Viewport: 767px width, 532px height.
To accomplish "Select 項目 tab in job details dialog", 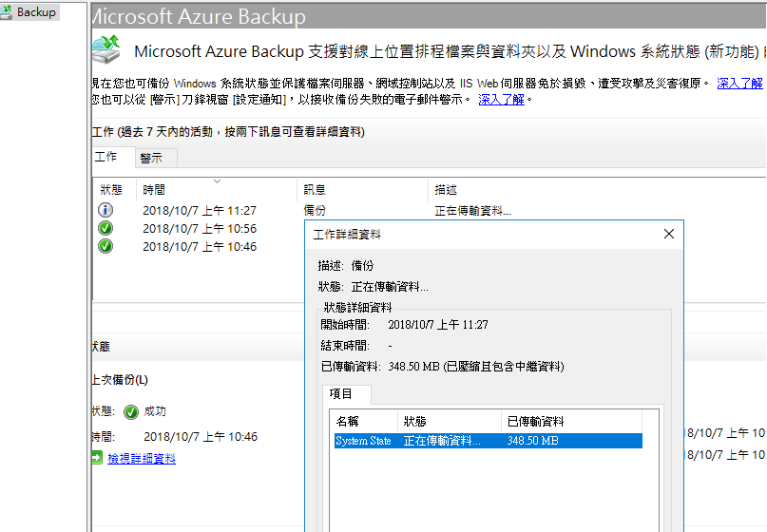I will pyautogui.click(x=346, y=394).
